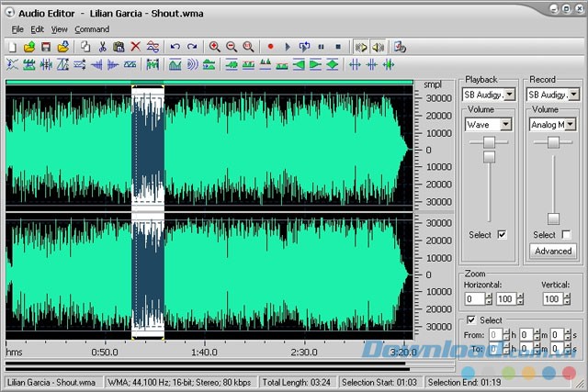Click the Record volume slider handle
The height and width of the screenshot is (392, 588).
point(553,218)
